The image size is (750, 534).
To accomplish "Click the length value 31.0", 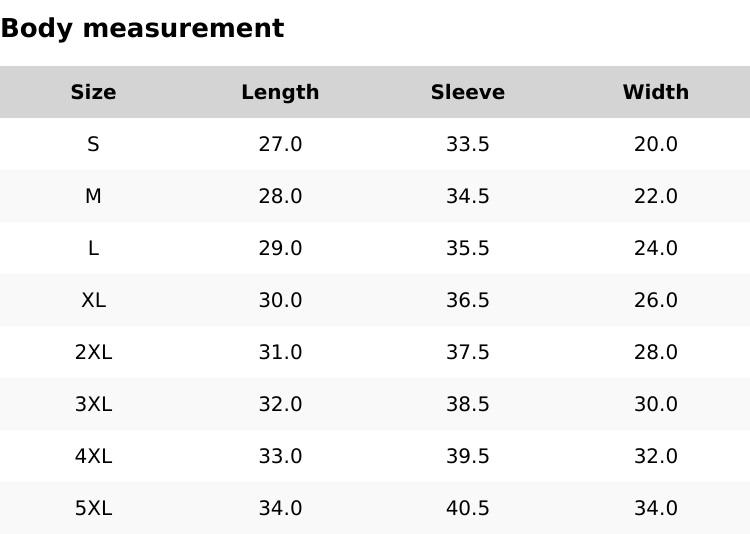I will (x=280, y=353).
